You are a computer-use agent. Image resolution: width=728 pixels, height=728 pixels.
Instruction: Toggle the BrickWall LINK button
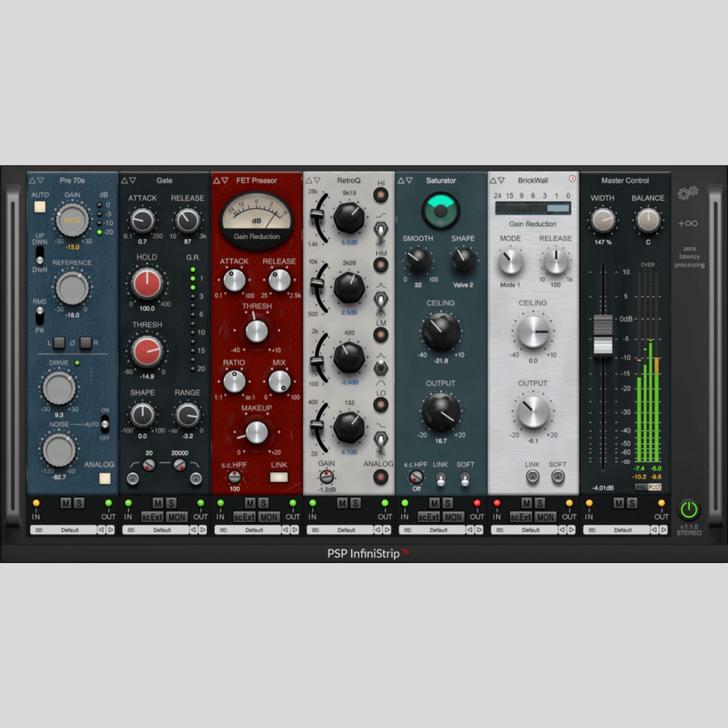point(533,477)
